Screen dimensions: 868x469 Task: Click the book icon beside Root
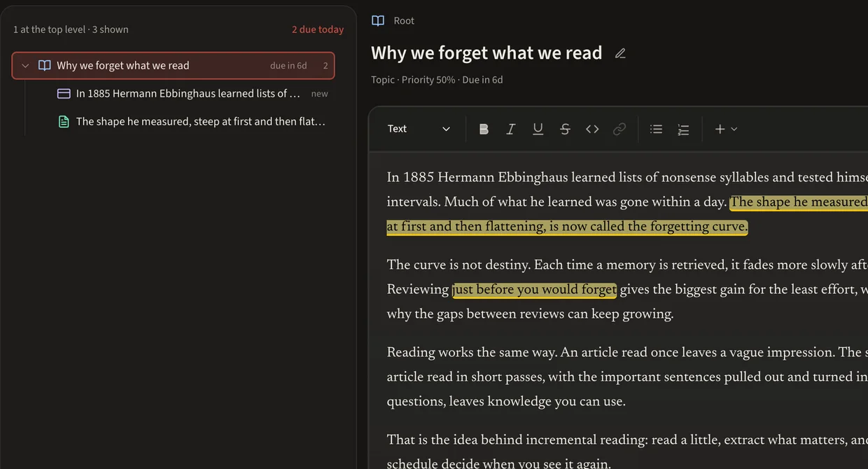[x=378, y=21]
